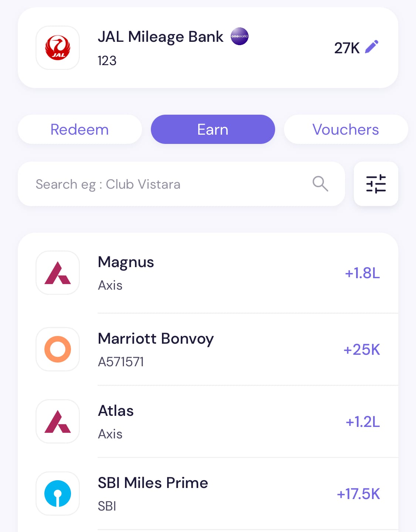Tap the +1.8L miles value for Magnus
The height and width of the screenshot is (532, 416).
click(x=362, y=273)
